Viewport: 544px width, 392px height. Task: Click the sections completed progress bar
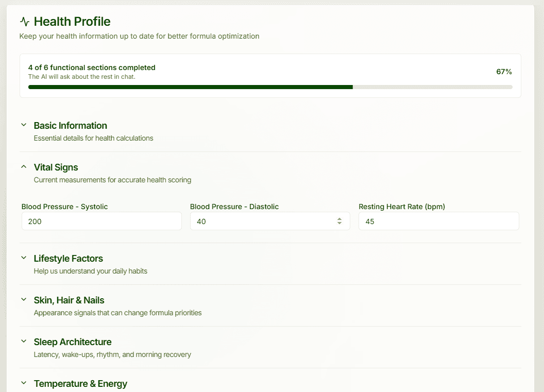270,87
